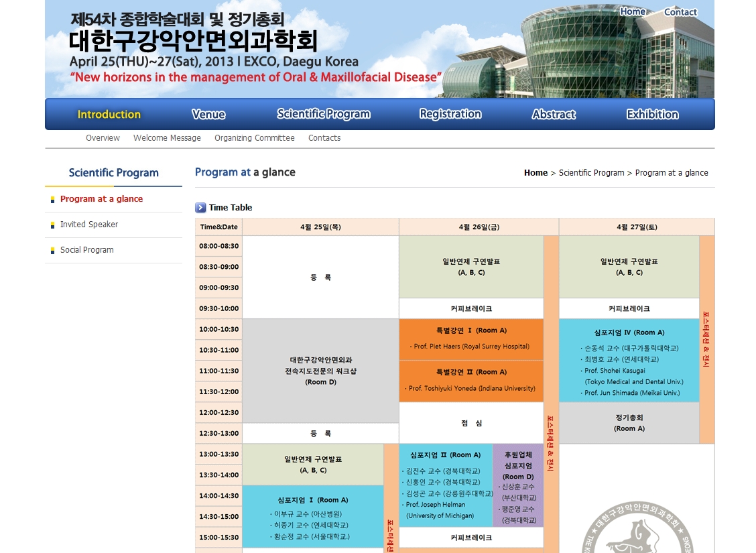Select Program at a glance sidebar item
The height and width of the screenshot is (553, 756).
tap(101, 198)
